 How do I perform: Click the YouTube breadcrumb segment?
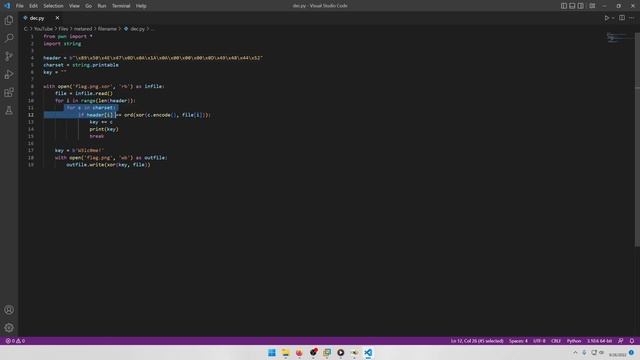tap(43, 29)
